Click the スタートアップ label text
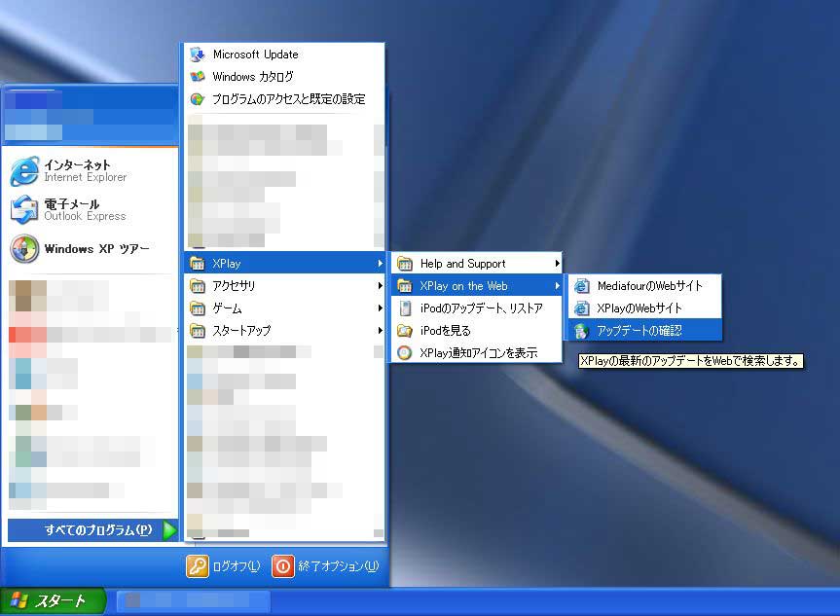 point(241,331)
